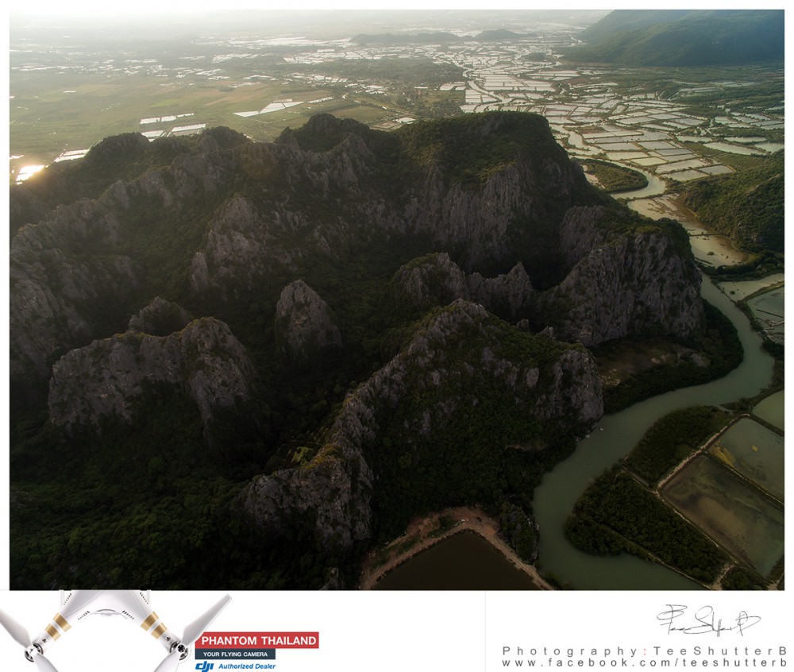Viewport: 794px width, 672px height.
Task: Click the gold band on drone's left arm
Action: [x=56, y=629]
